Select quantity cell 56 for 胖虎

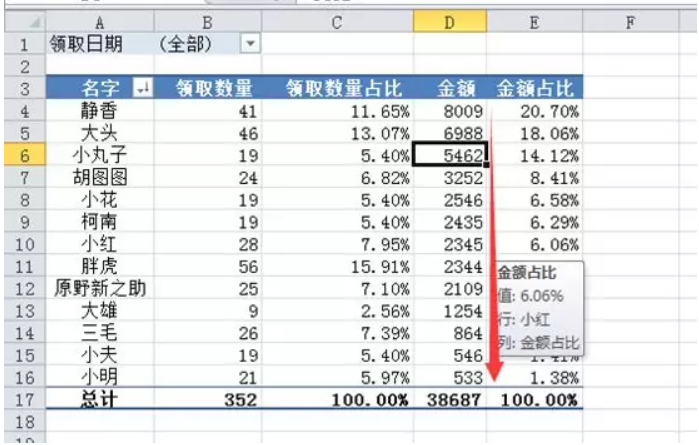[x=208, y=266]
